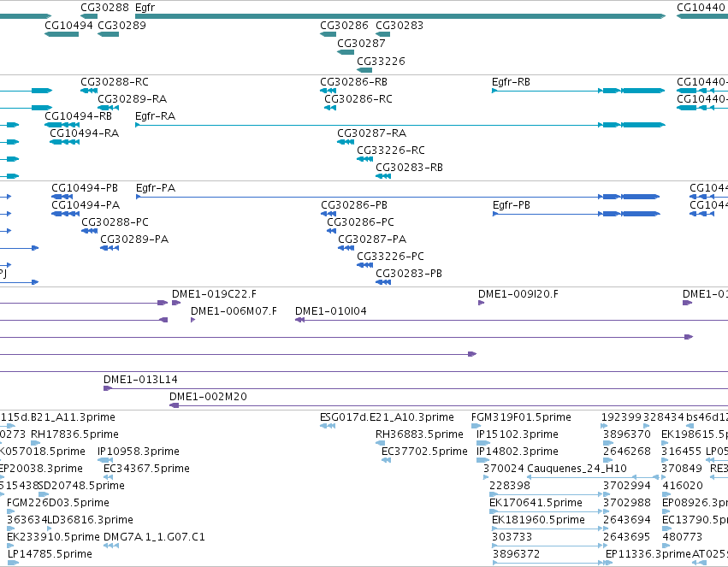This screenshot has width=728, height=567.
Task: Select the EC34367.5prime EST label
Action: pyautogui.click(x=147, y=469)
